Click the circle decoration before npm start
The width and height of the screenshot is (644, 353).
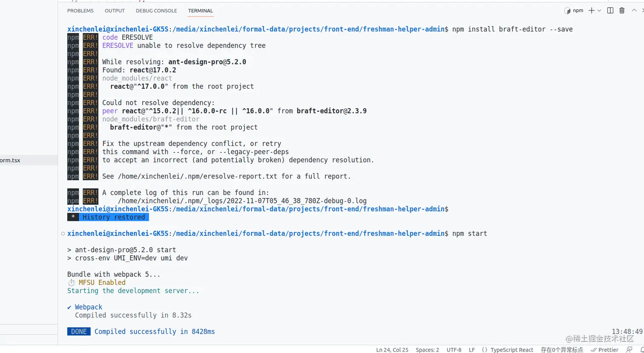(63, 234)
